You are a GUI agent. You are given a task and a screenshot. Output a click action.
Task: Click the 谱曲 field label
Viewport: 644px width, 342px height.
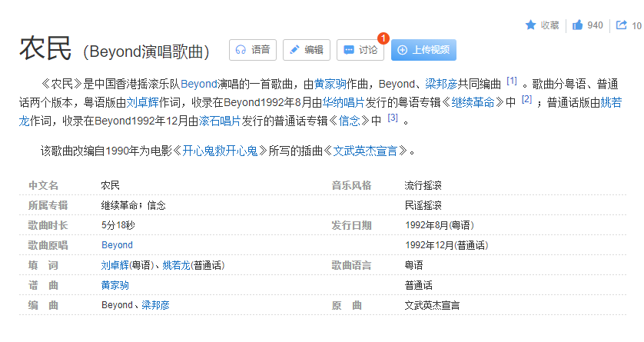click(x=43, y=285)
